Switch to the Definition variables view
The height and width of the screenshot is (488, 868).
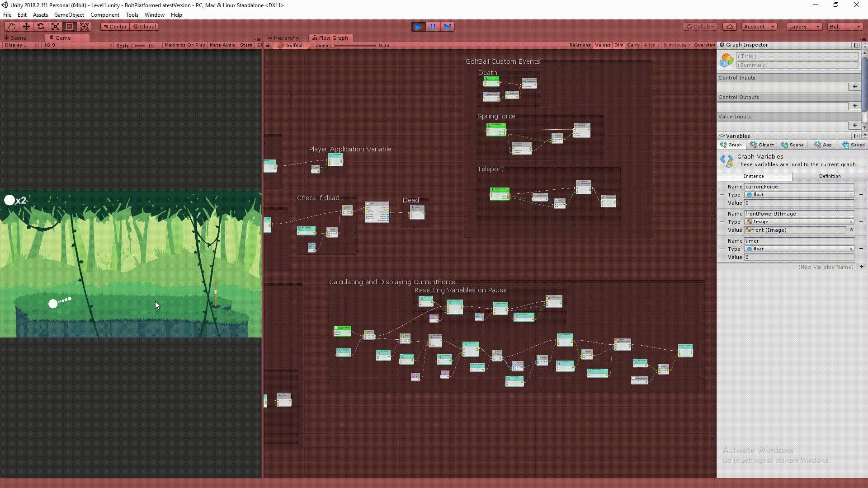coord(830,176)
